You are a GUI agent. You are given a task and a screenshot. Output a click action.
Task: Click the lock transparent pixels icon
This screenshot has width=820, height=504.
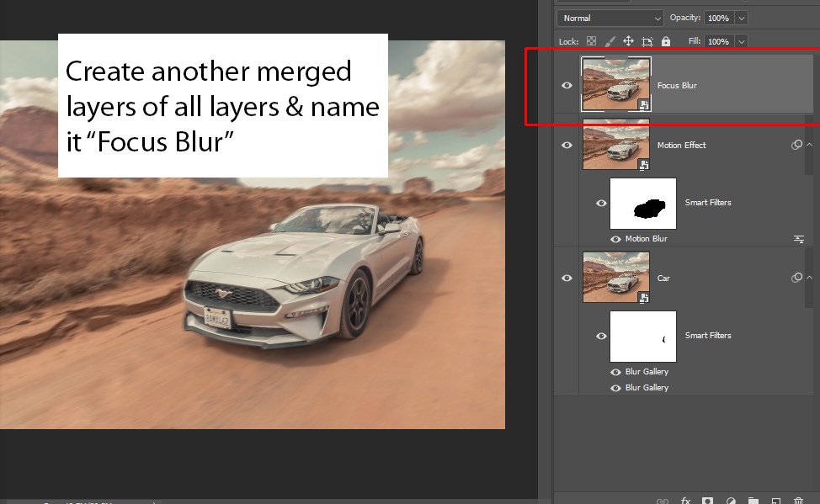tap(591, 41)
